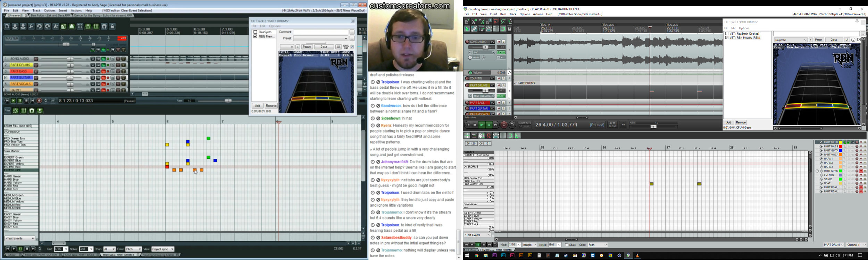This screenshot has width=868, height=260.
Task: Open the Actions menu in right REAPER
Action: pos(538,14)
